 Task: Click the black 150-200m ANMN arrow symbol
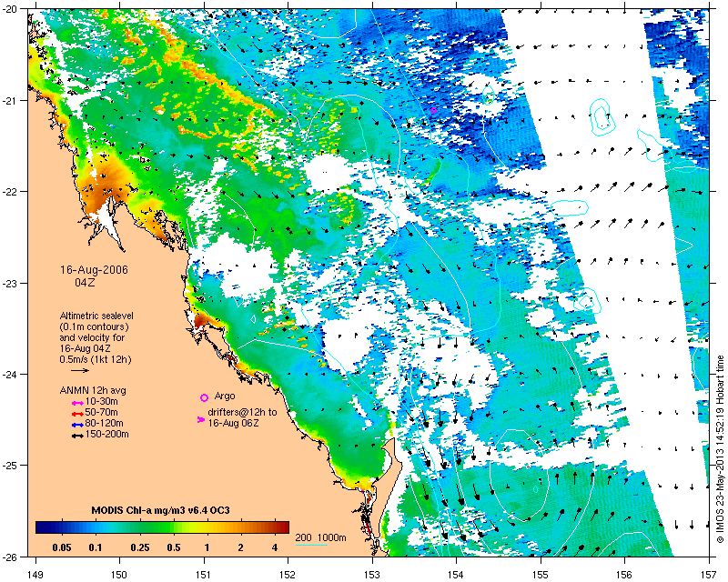77,436
